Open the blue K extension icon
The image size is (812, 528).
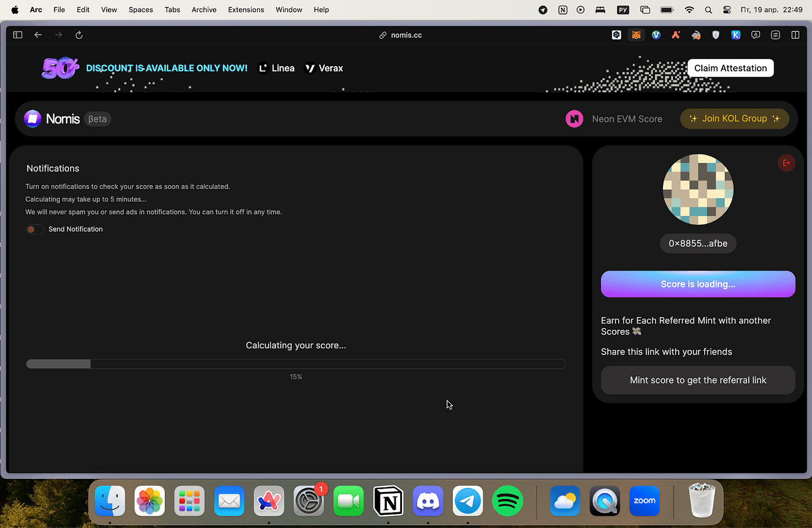(735, 35)
